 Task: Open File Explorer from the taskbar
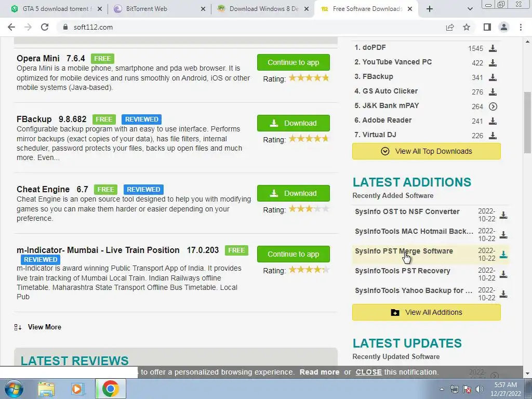pos(46,389)
